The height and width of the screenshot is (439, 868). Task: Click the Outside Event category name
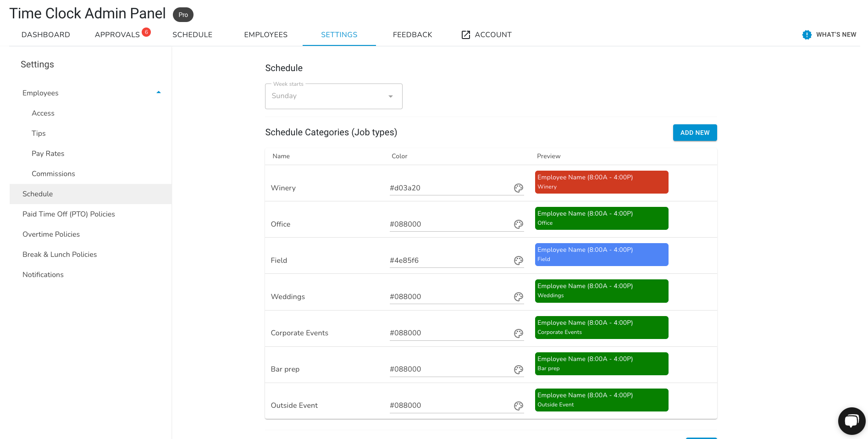click(x=294, y=406)
